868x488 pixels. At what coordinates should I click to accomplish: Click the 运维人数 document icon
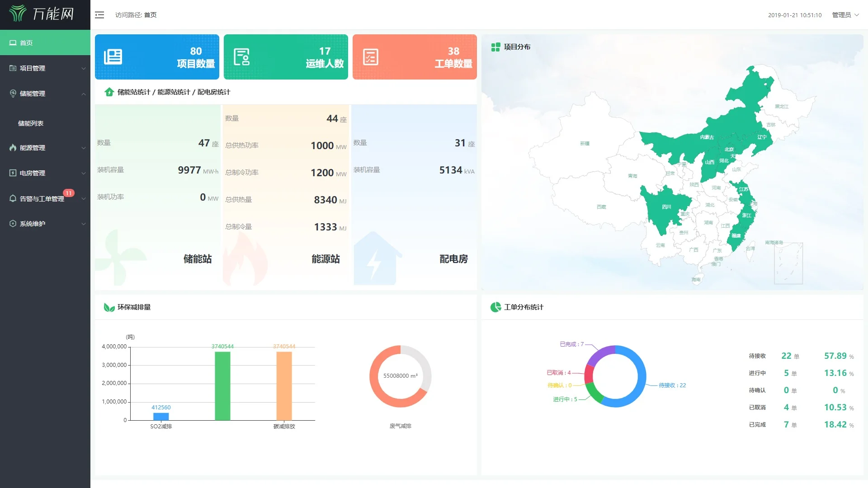point(241,57)
